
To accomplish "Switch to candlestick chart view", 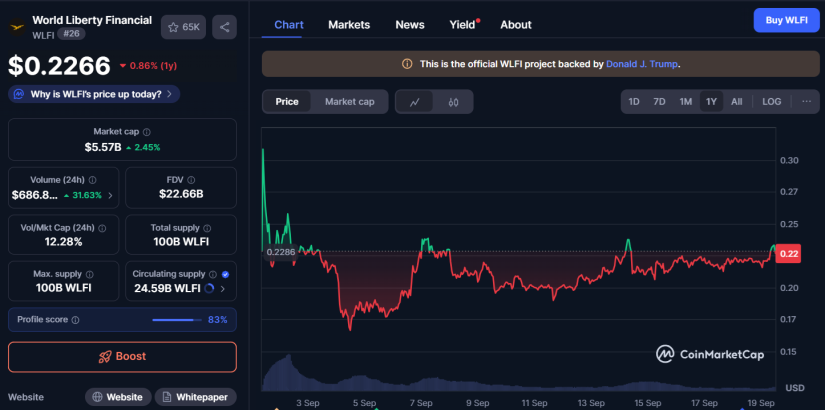I will coord(454,102).
